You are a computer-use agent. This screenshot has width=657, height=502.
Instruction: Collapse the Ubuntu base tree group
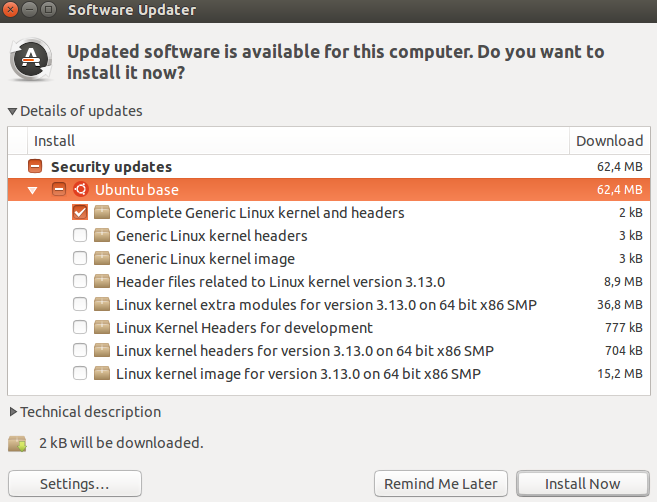33,190
